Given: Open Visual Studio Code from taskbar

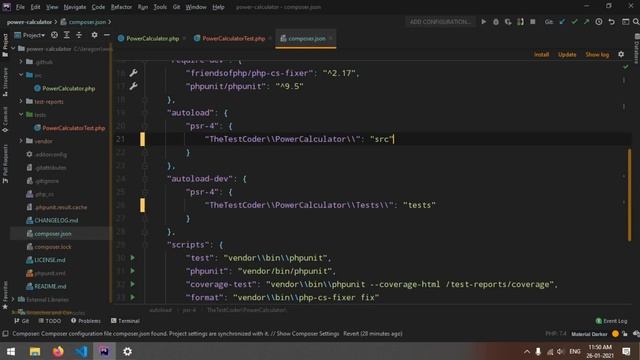Looking at the screenshot, I should tap(81, 351).
